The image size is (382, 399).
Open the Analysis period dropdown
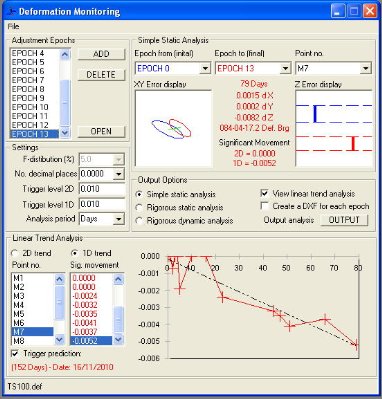pos(119,219)
